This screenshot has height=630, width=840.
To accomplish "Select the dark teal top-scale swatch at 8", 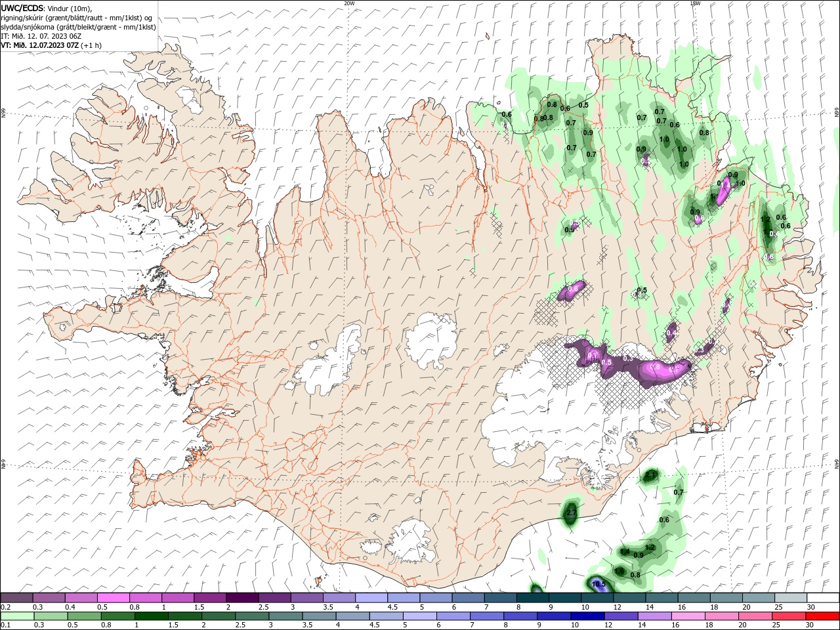I will pos(532,598).
